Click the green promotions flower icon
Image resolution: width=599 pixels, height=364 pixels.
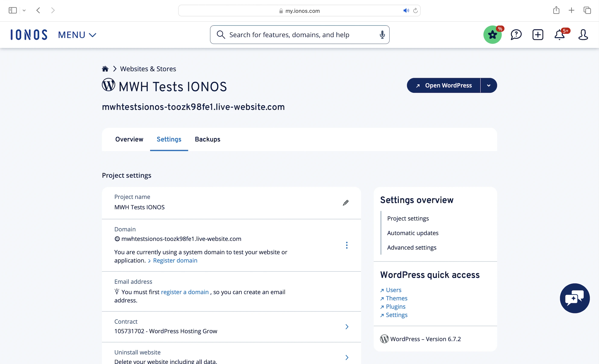[492, 35]
